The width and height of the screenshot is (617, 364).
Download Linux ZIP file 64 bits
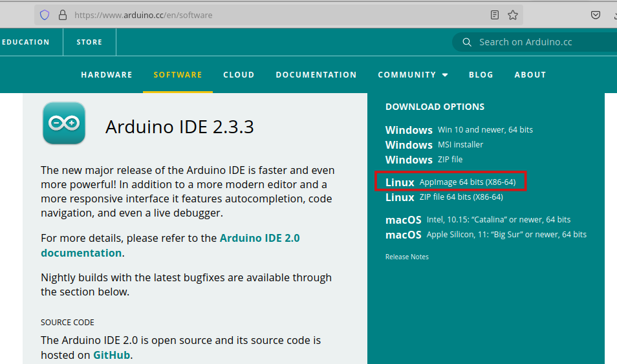tap(444, 197)
